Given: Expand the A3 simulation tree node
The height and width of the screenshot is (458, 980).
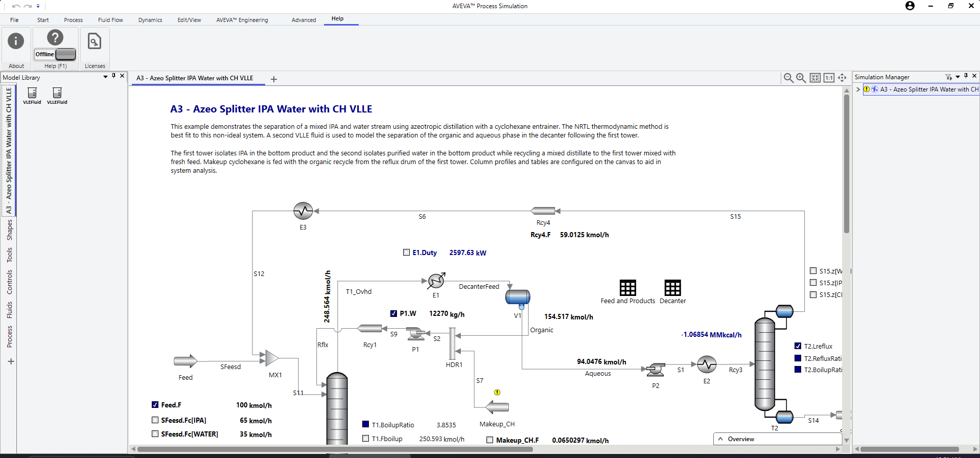Looking at the screenshot, I should point(858,89).
